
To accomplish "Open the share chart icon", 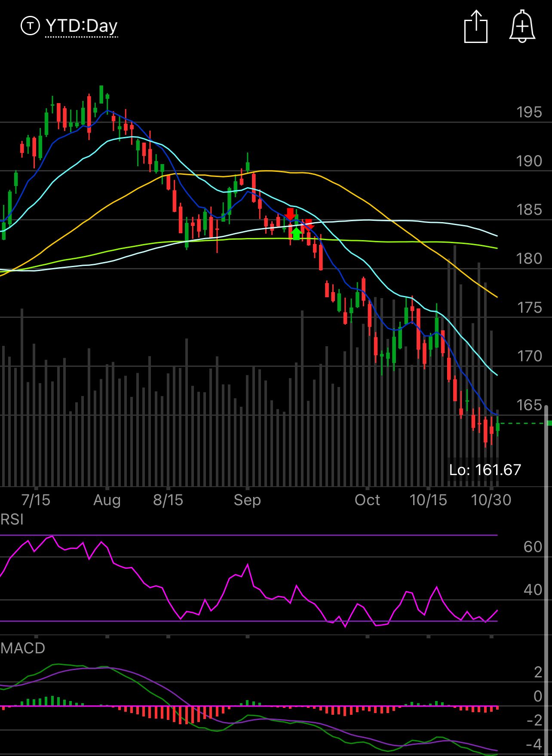I will 476,27.
